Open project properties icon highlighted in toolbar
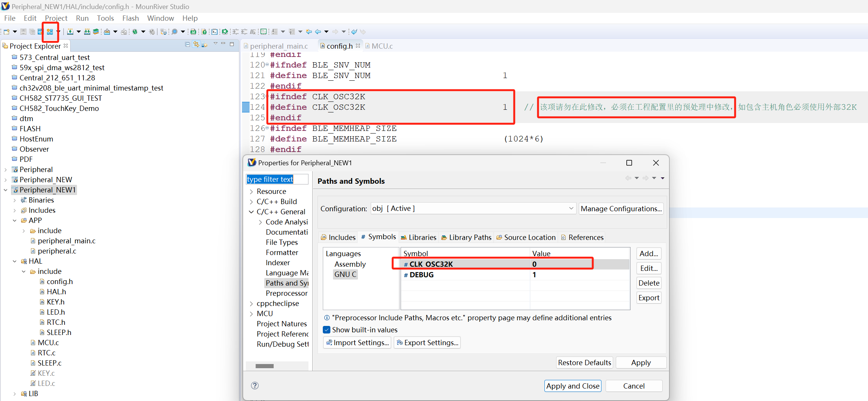This screenshot has width=868, height=401. tap(50, 32)
